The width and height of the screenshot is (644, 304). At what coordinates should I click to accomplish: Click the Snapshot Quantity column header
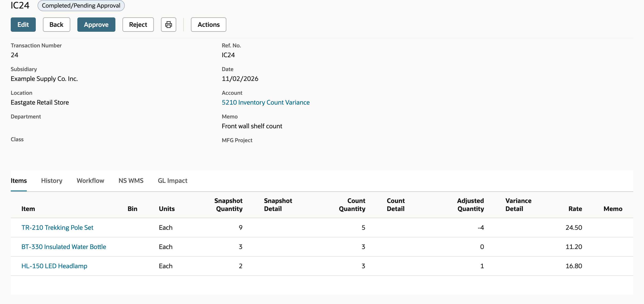(x=229, y=205)
